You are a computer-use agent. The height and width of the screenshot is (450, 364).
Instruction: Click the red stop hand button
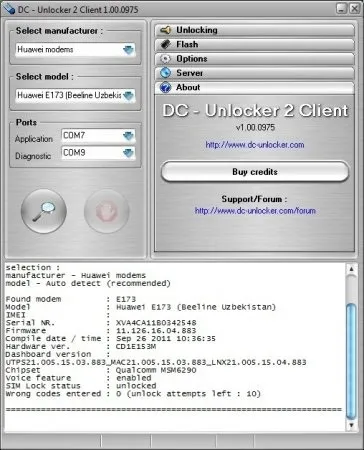pos(107,211)
